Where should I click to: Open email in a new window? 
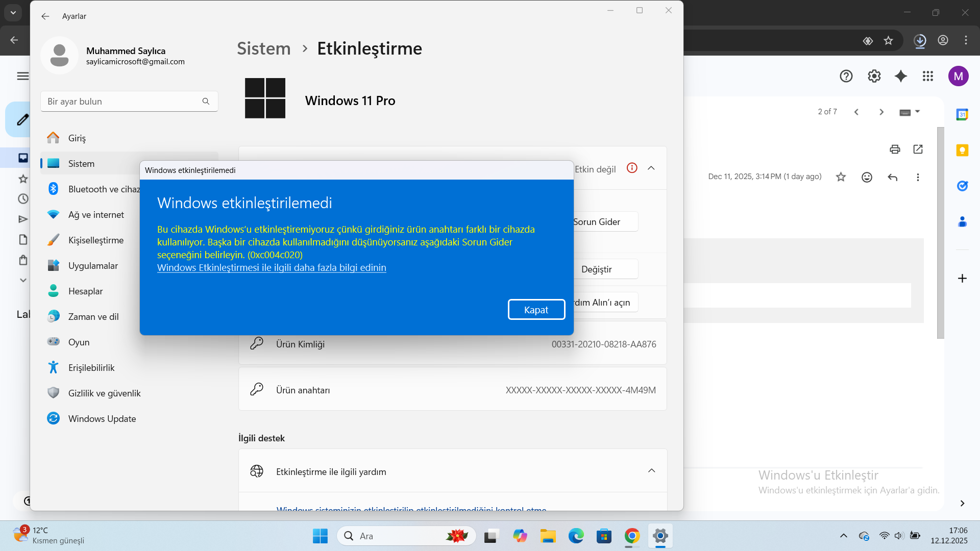tap(918, 149)
